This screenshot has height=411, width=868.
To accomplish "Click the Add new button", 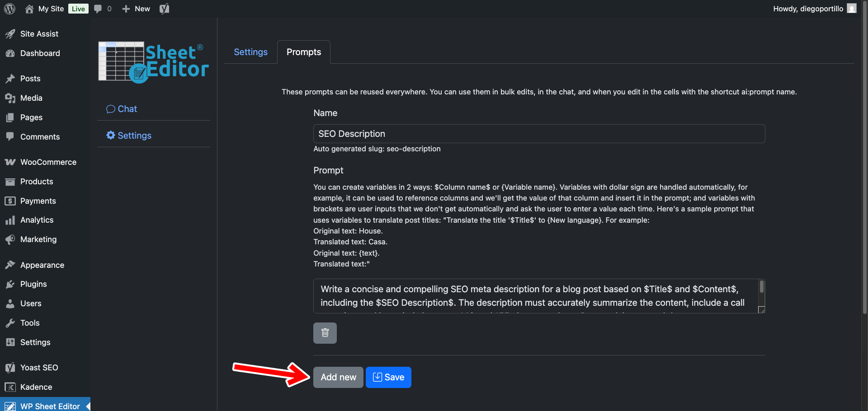I will tap(338, 377).
